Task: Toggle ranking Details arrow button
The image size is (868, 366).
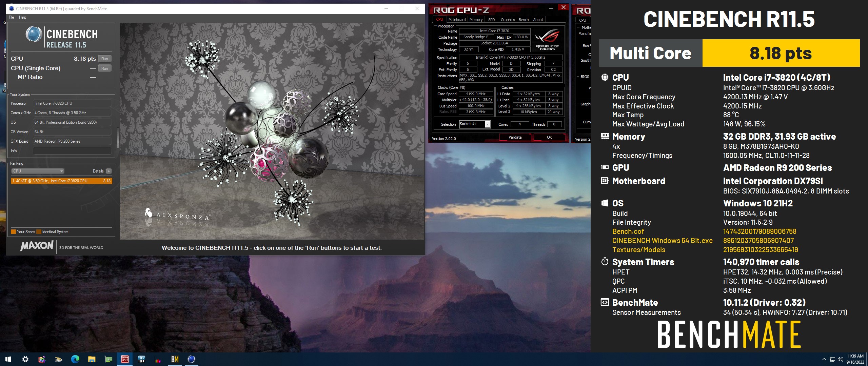Action: [x=108, y=171]
